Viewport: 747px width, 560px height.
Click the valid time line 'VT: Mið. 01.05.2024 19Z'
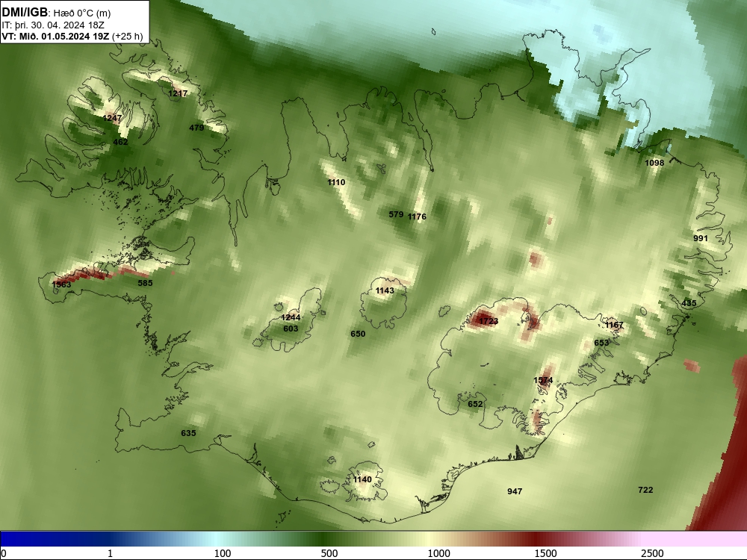(56, 37)
